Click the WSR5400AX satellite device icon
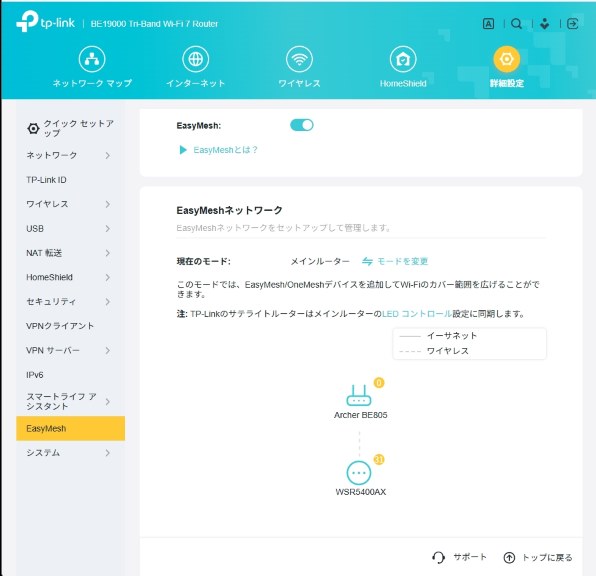Viewport: 596px width, 576px height. pos(359,473)
